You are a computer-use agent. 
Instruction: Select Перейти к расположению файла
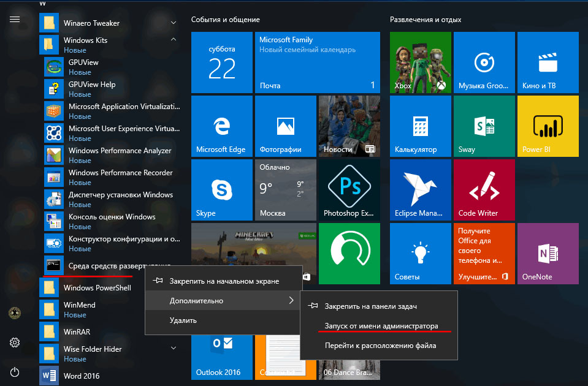pyautogui.click(x=379, y=346)
